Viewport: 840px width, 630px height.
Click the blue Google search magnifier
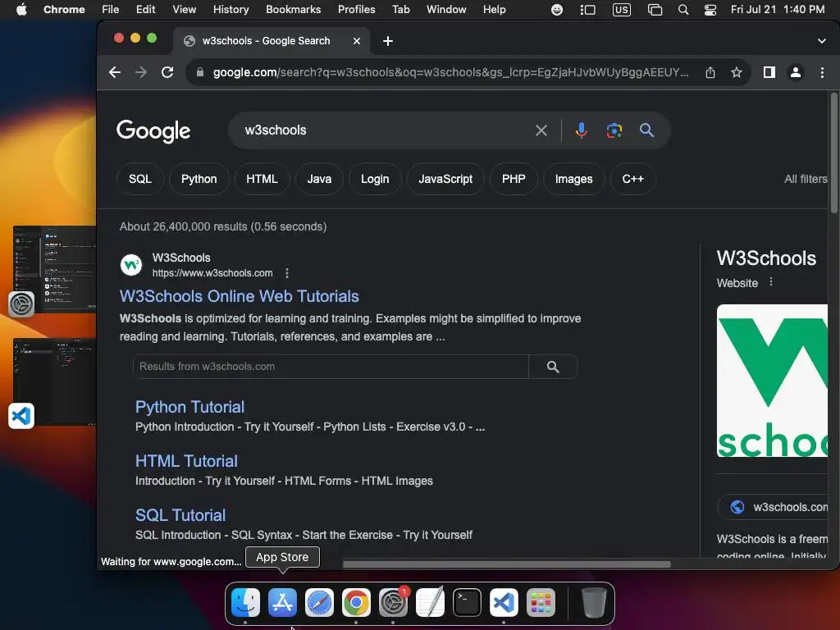[646, 130]
